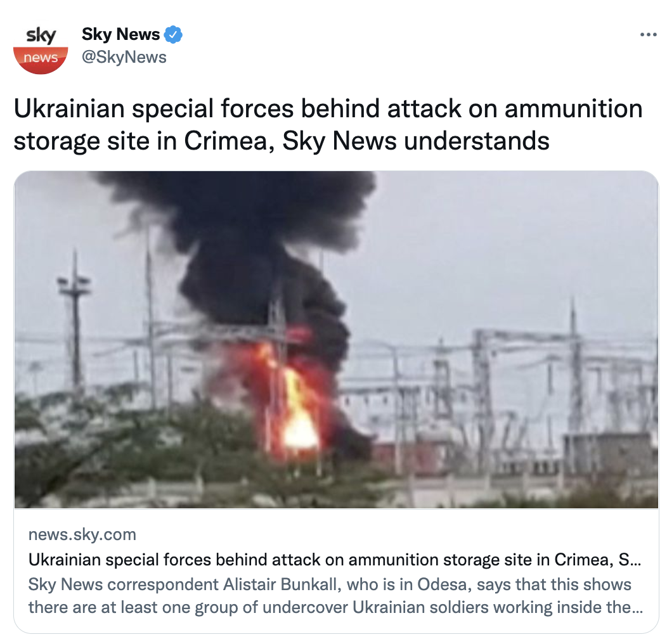Open the explosion photo in link card
Viewport: 667px width, 644px height.
click(336, 340)
